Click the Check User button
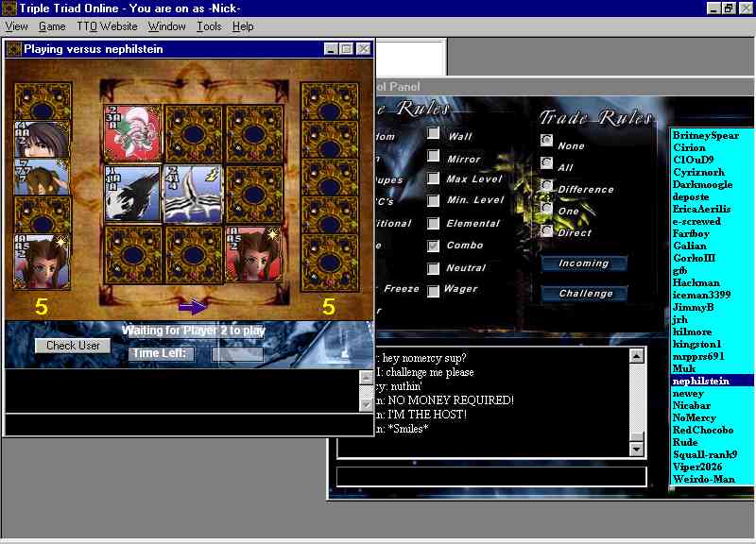 coord(73,346)
